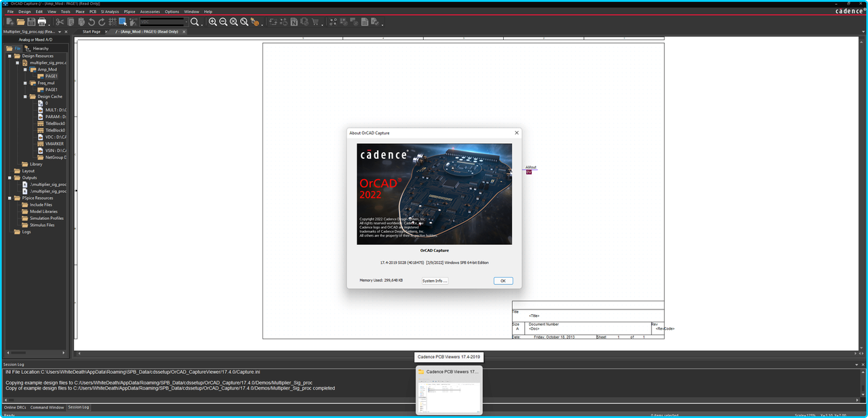This screenshot has width=868, height=418.
Task: Select the Library folder in tree
Action: click(36, 164)
